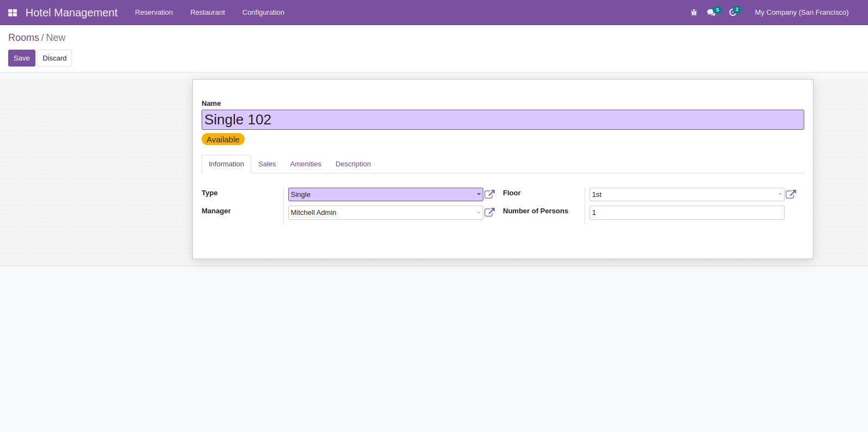Image resolution: width=868 pixels, height=432 pixels.
Task: Go back to Rooms breadcrumb
Action: 23,38
